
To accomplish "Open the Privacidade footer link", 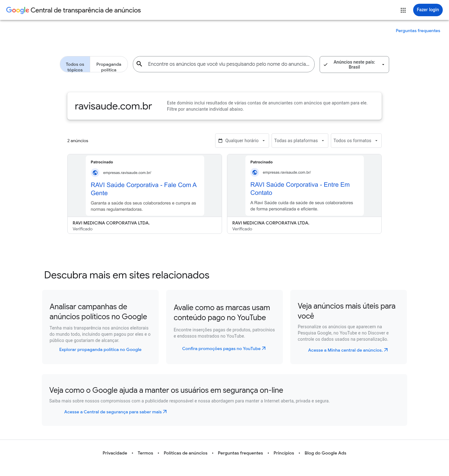I will coord(115,453).
